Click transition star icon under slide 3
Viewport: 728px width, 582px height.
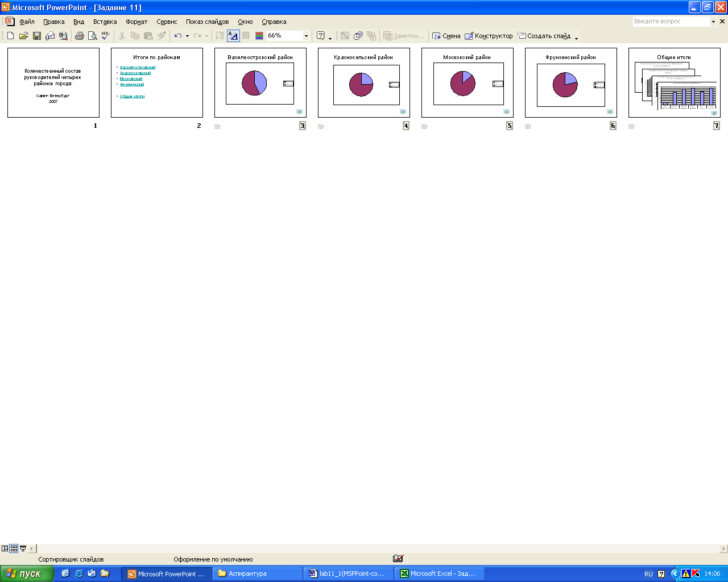(x=217, y=126)
